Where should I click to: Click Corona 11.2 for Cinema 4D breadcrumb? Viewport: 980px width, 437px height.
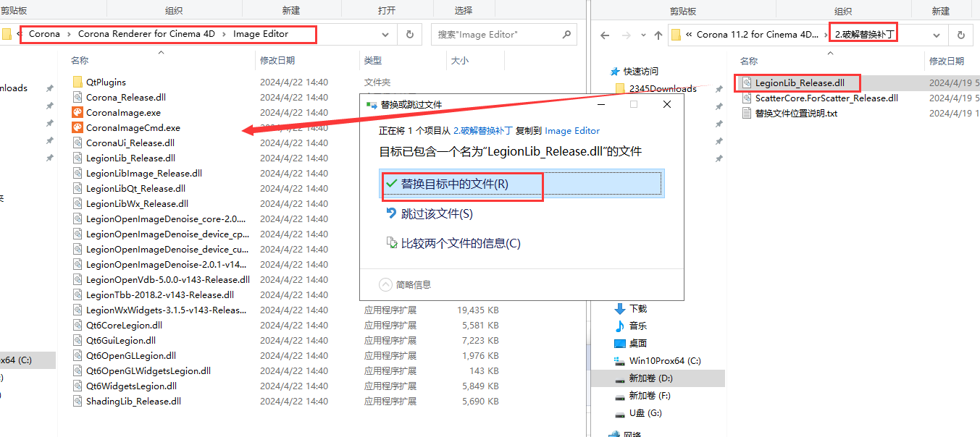click(x=759, y=35)
